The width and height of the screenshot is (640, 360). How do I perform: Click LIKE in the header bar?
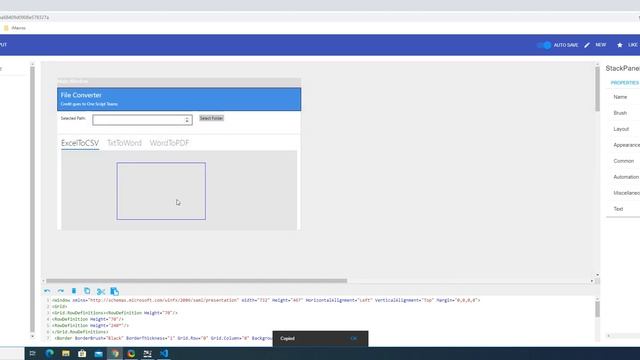(633, 45)
